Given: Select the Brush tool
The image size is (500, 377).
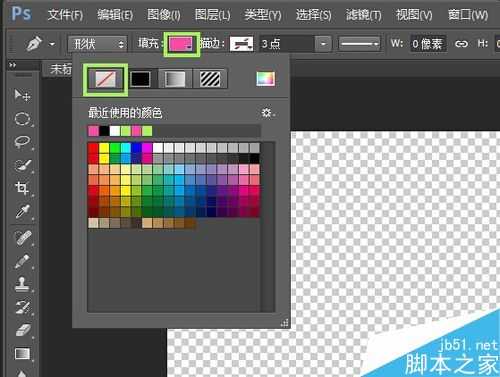Looking at the screenshot, I should click(22, 261).
